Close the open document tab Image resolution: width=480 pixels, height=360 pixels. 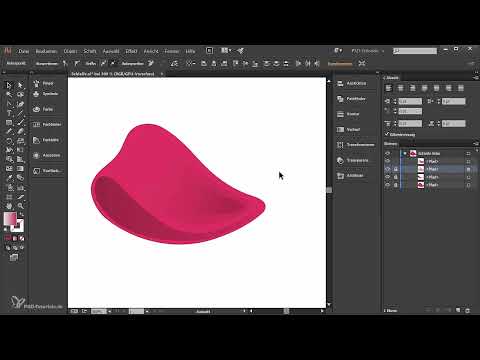162,74
